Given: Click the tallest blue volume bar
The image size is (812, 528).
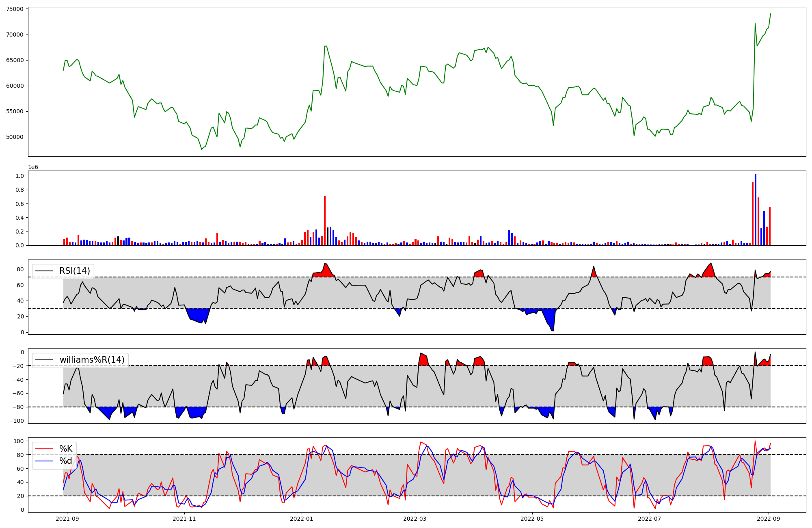Looking at the screenshot, I should 756,209.
